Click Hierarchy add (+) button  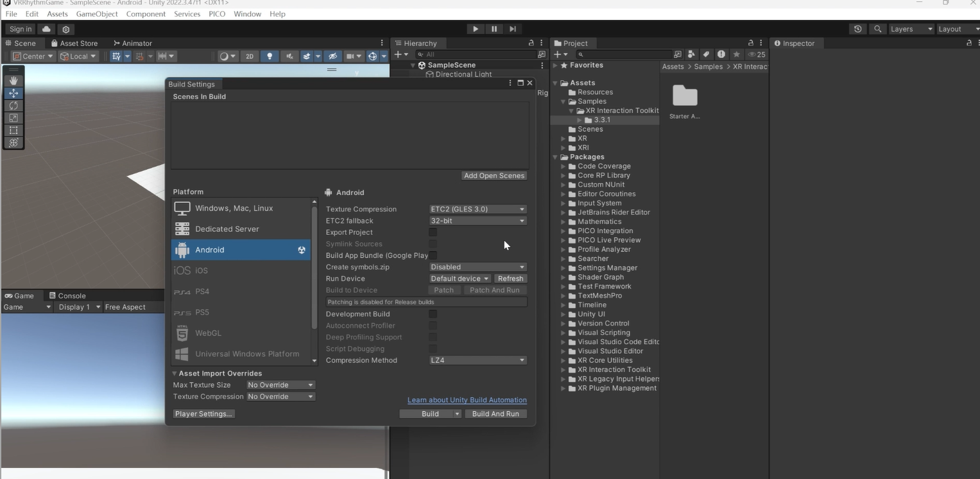pyautogui.click(x=401, y=55)
